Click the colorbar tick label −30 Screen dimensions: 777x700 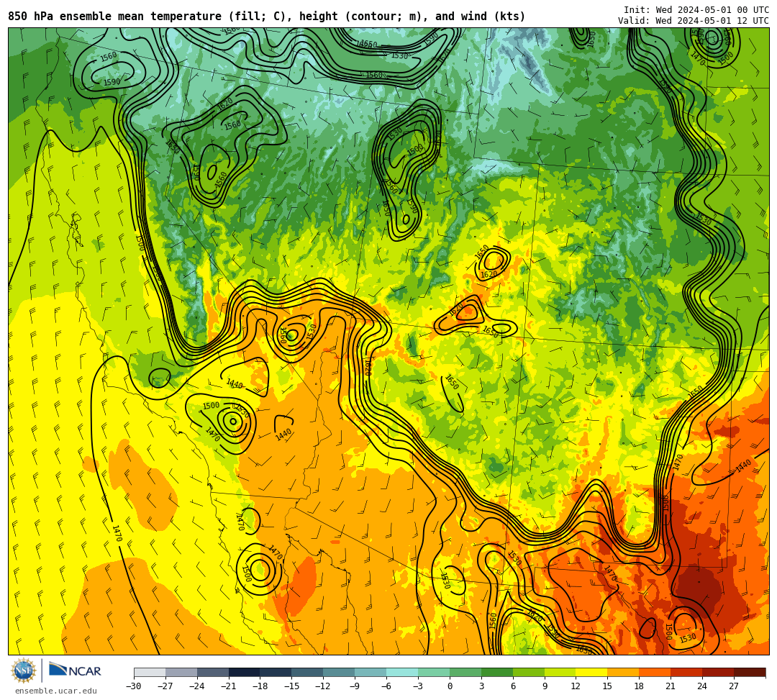pyautogui.click(x=134, y=686)
